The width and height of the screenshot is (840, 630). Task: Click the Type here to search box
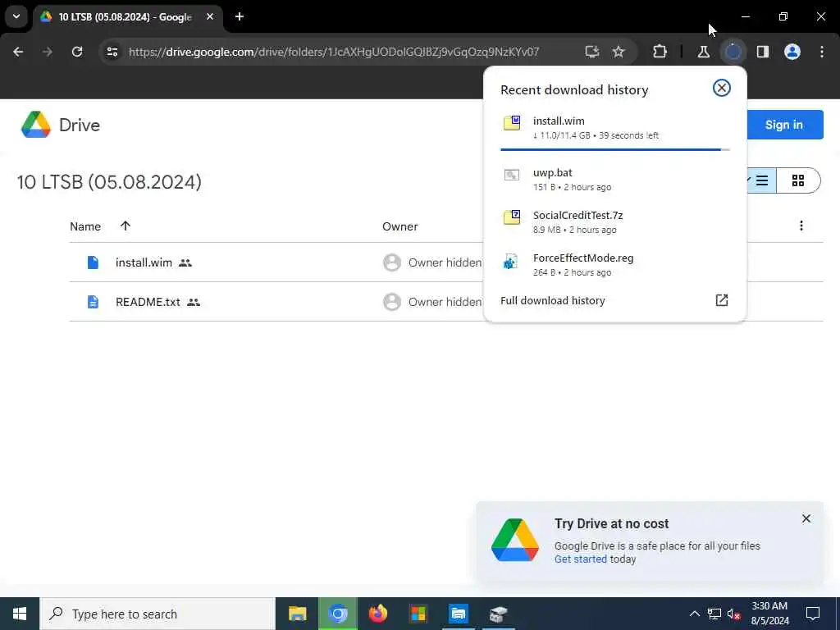click(157, 614)
